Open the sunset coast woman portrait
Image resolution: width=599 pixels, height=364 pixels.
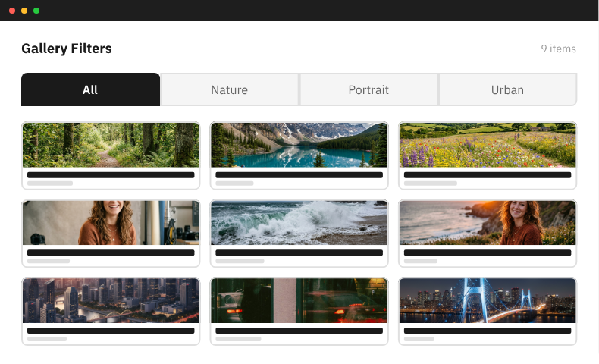(488, 223)
